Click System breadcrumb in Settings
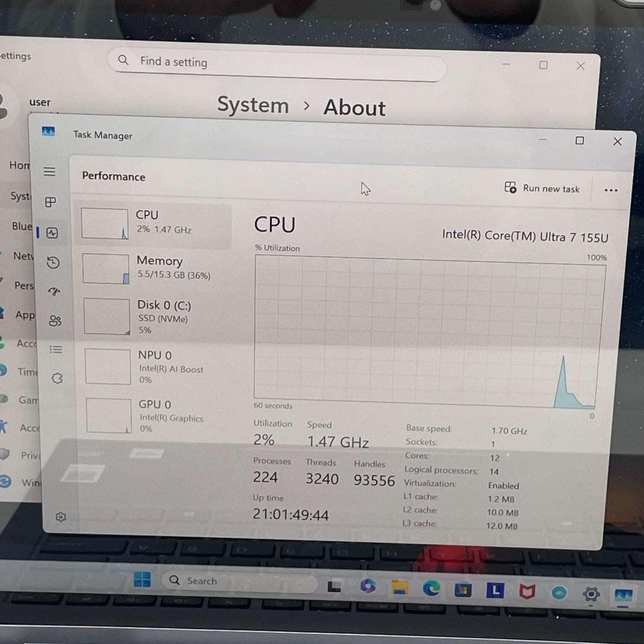This screenshot has width=644, height=644. point(253,105)
